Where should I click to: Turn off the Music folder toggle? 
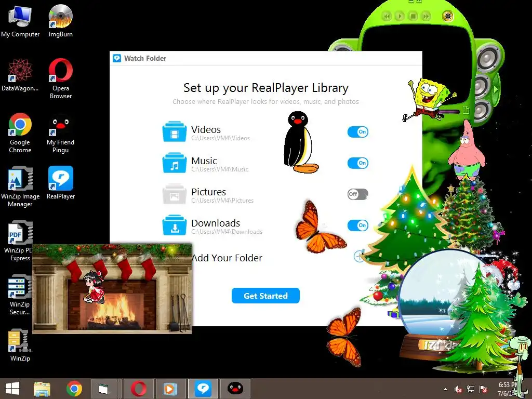357,163
